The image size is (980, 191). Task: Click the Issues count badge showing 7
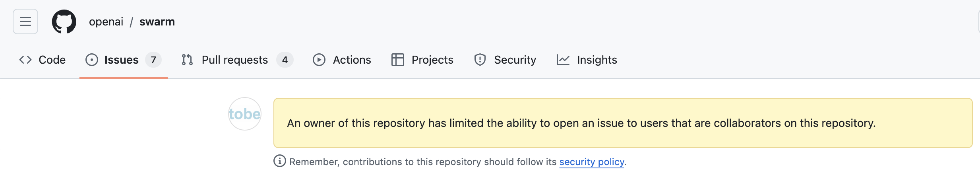tap(153, 60)
